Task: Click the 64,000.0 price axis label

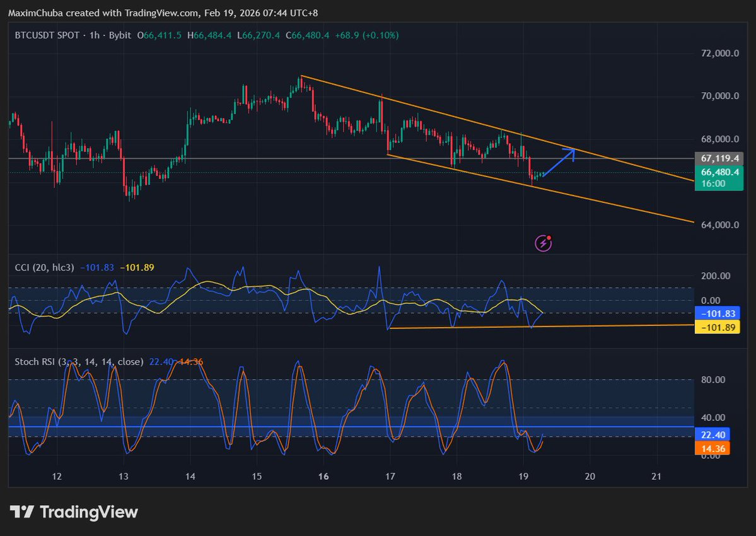Action: pos(720,224)
